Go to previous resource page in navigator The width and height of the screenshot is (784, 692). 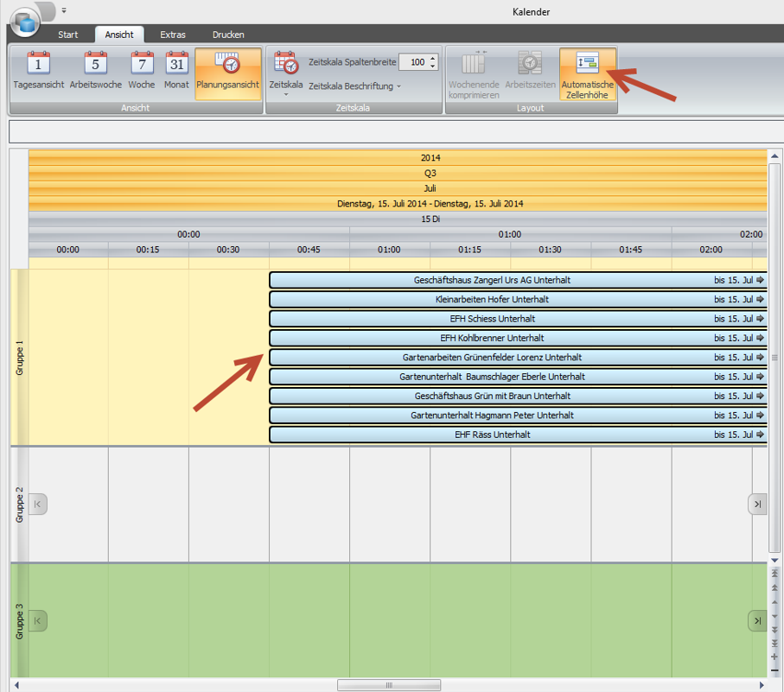774,587
